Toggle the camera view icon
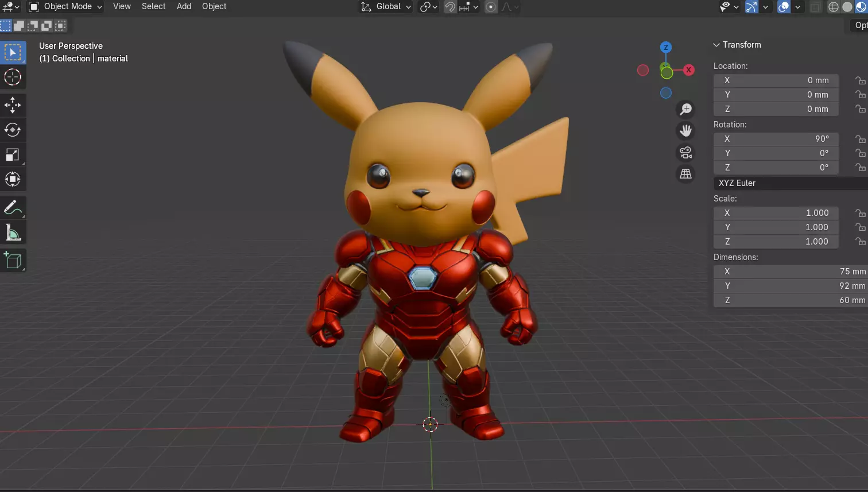The width and height of the screenshot is (868, 492). (x=685, y=153)
